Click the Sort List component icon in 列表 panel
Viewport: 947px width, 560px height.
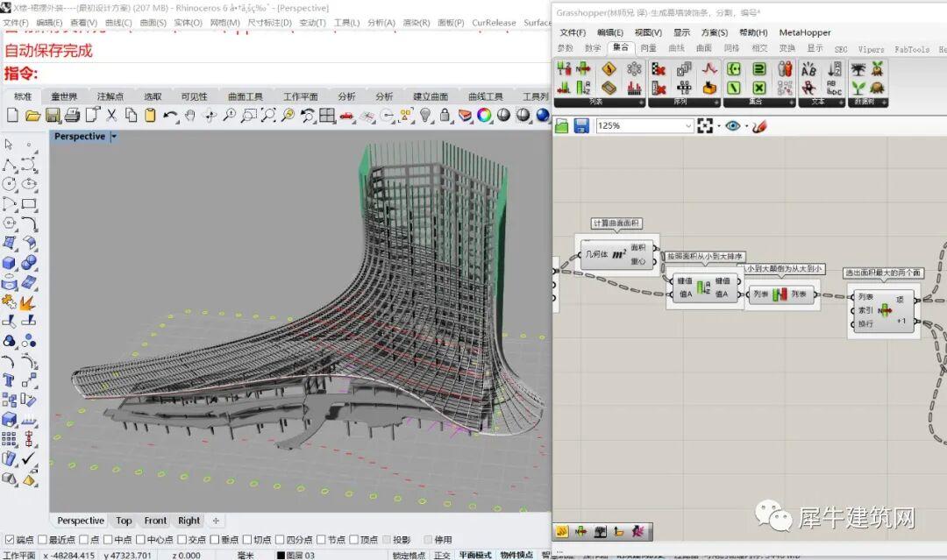(583, 88)
